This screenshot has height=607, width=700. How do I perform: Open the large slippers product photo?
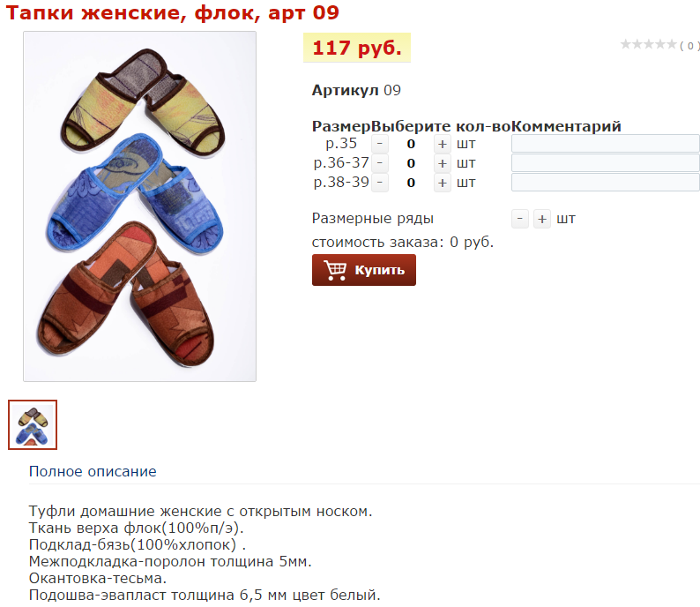(x=139, y=206)
